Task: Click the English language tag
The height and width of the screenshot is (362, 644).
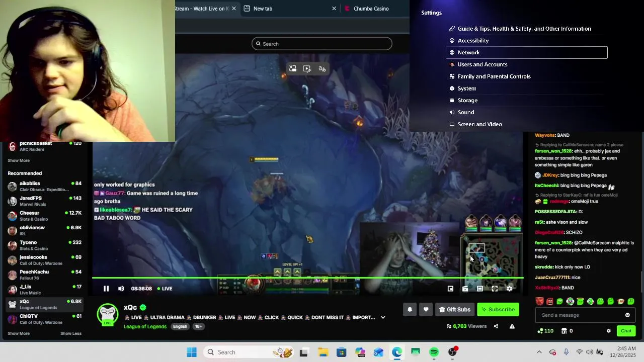Action: [x=180, y=326]
